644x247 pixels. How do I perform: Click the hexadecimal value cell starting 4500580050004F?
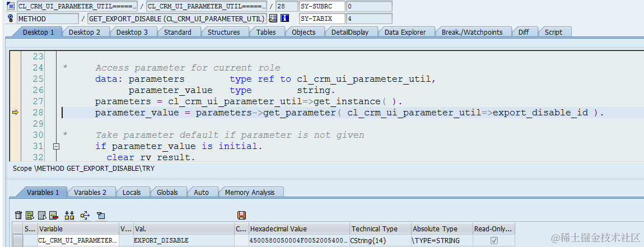(x=299, y=240)
